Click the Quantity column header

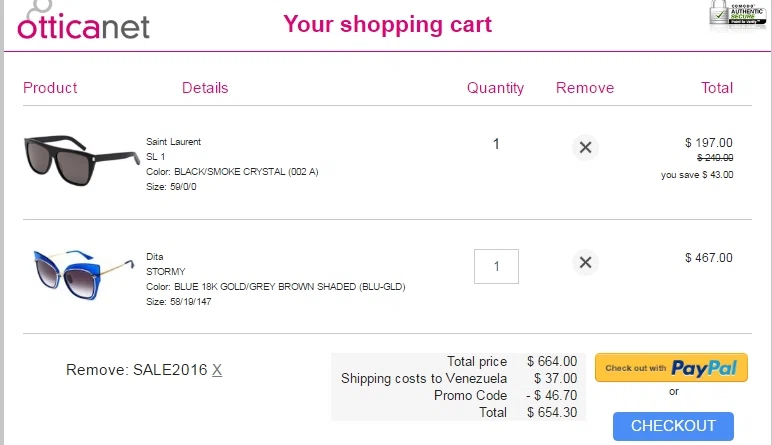click(495, 88)
